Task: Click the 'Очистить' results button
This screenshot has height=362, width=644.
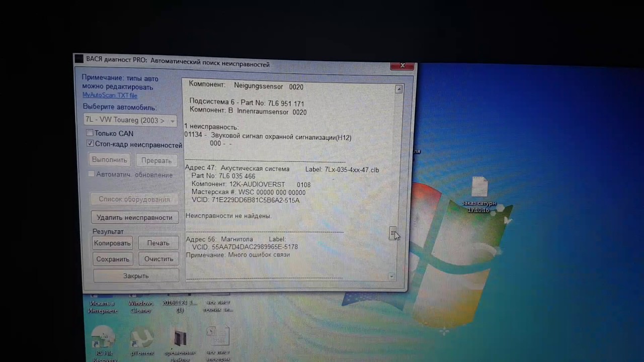Action: pyautogui.click(x=159, y=259)
